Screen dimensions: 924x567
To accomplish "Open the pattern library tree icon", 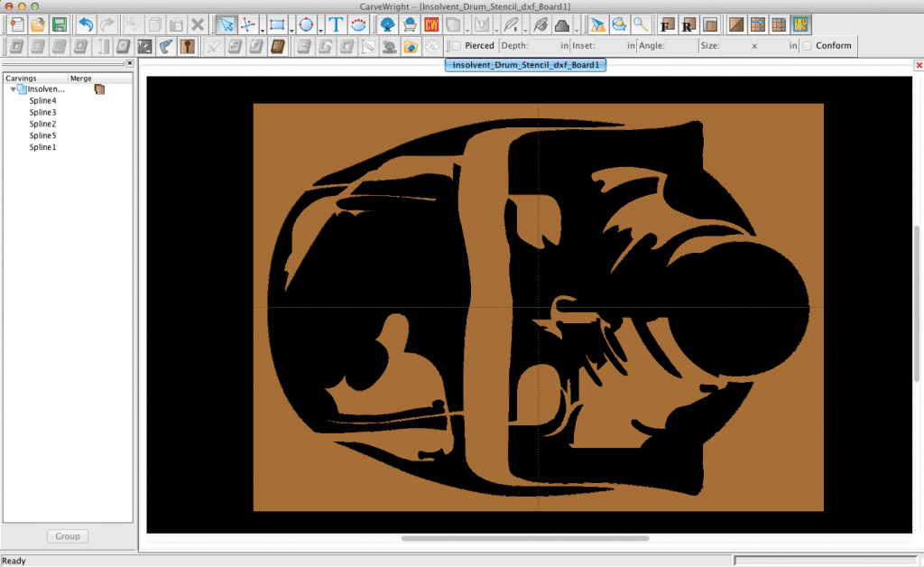I will [388, 25].
